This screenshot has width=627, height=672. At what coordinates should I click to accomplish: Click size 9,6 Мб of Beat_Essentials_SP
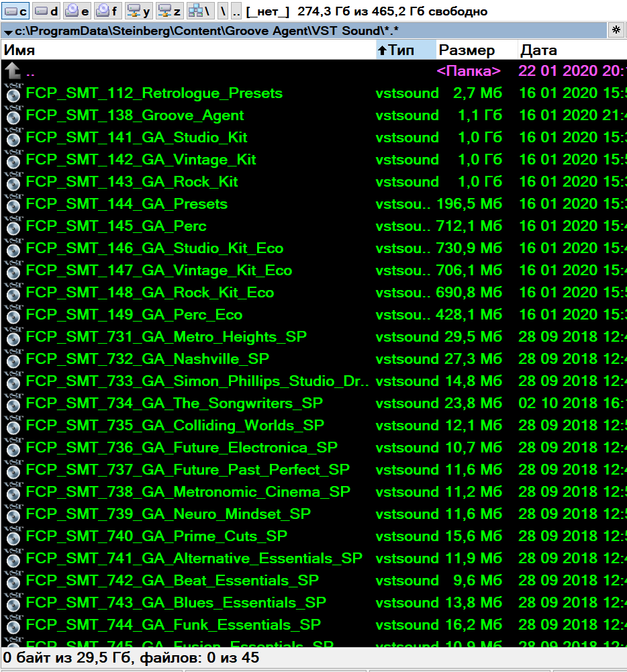pyautogui.click(x=477, y=580)
